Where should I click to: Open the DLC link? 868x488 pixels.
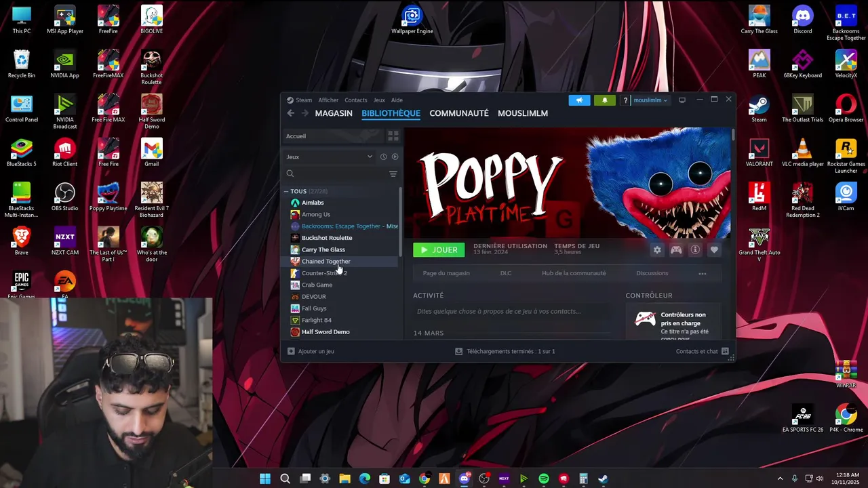tap(506, 273)
